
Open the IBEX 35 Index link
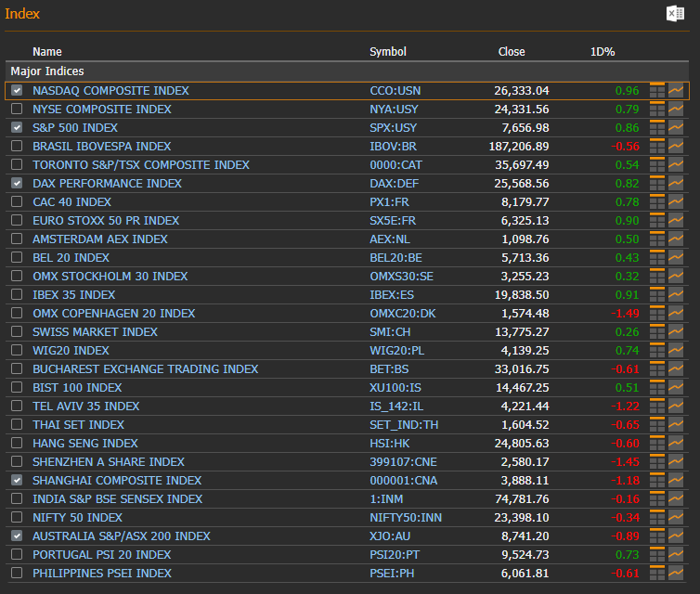73,295
